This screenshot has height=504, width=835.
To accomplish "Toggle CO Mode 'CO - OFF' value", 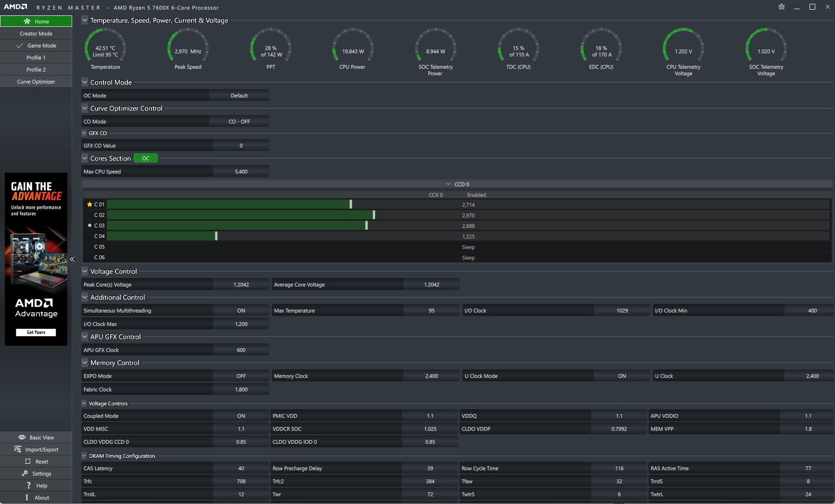I will (239, 122).
